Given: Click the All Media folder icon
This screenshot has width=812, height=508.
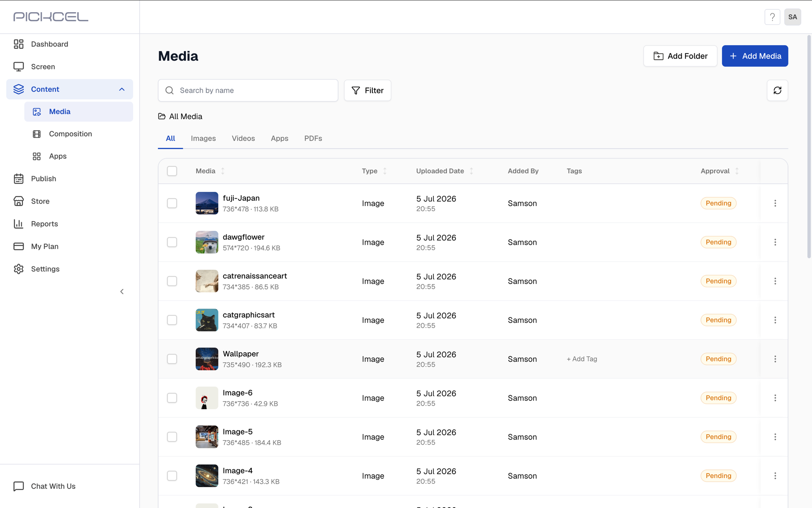Looking at the screenshot, I should tap(162, 116).
